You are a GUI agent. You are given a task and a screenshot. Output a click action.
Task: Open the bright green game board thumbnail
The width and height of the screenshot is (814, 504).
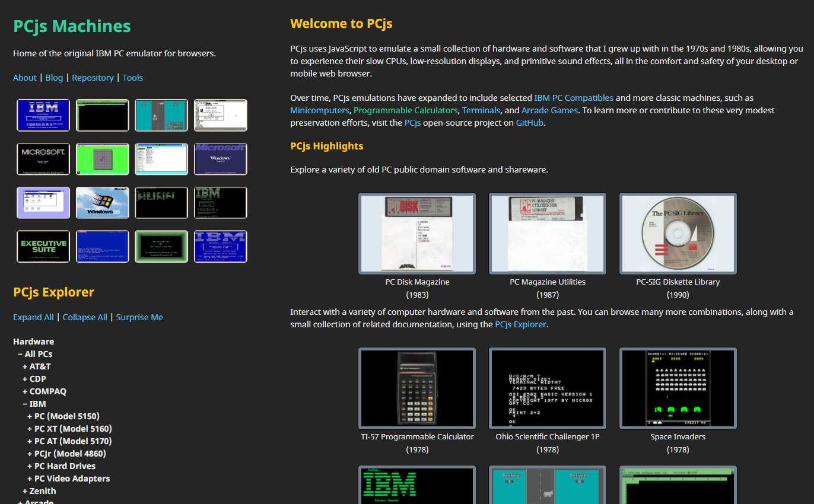(x=102, y=159)
